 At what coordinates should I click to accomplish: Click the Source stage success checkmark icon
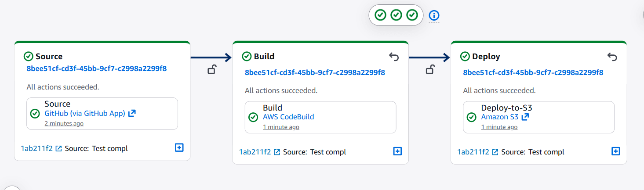point(29,56)
